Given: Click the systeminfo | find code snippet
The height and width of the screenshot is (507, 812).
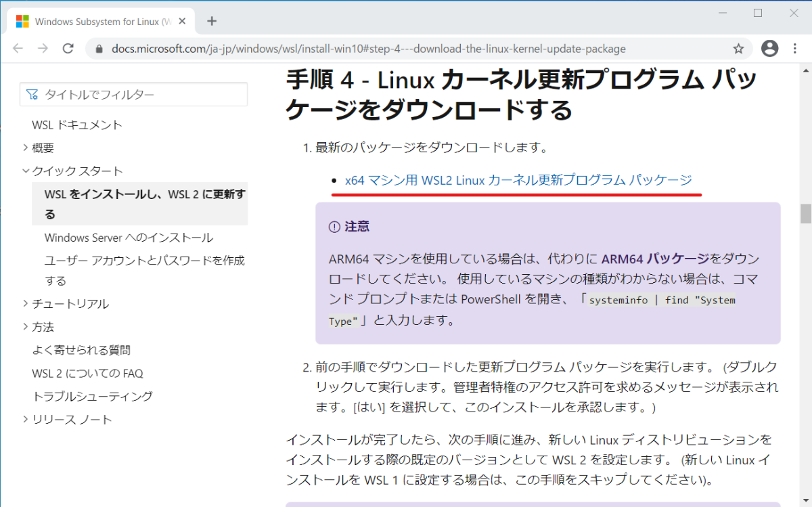Looking at the screenshot, I should [533, 310].
